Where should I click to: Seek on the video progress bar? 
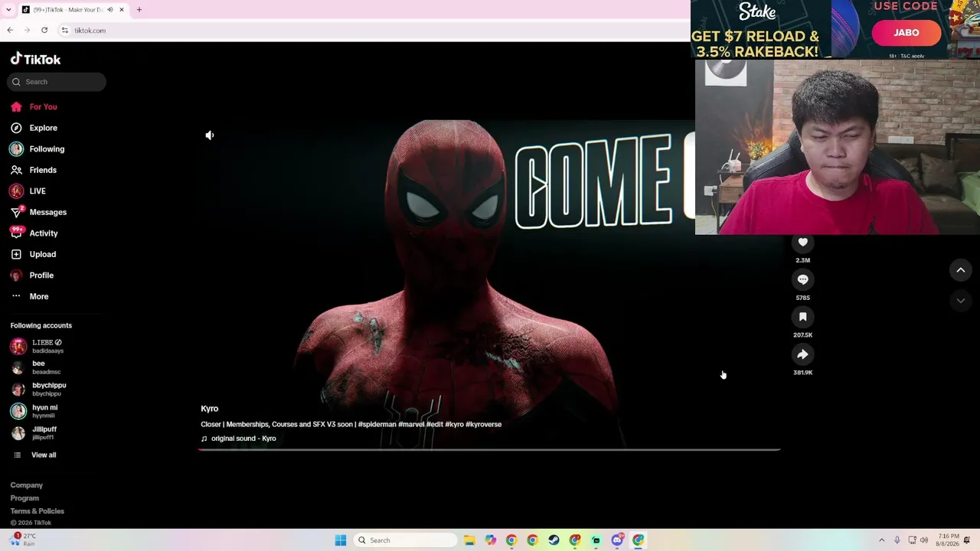(x=489, y=449)
